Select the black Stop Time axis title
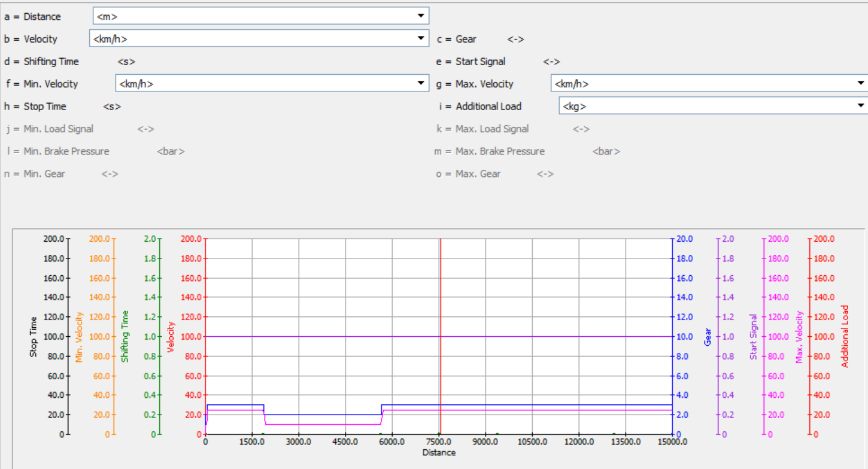 [x=34, y=337]
